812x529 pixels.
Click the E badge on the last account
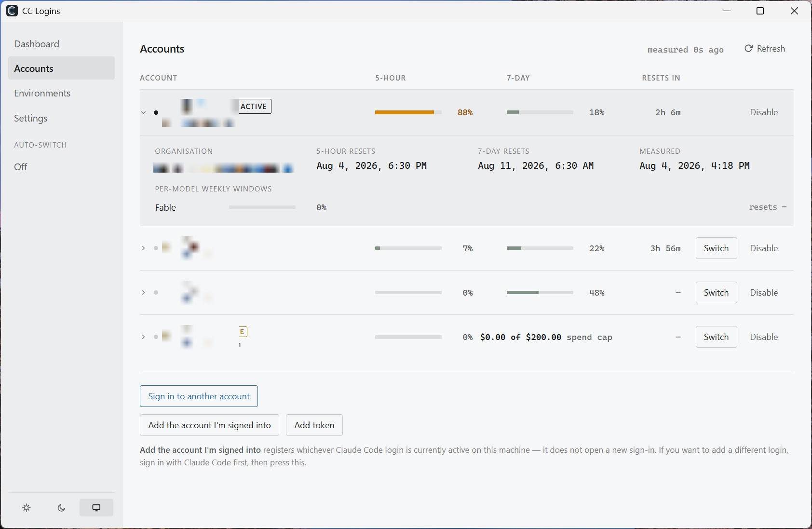243,332
